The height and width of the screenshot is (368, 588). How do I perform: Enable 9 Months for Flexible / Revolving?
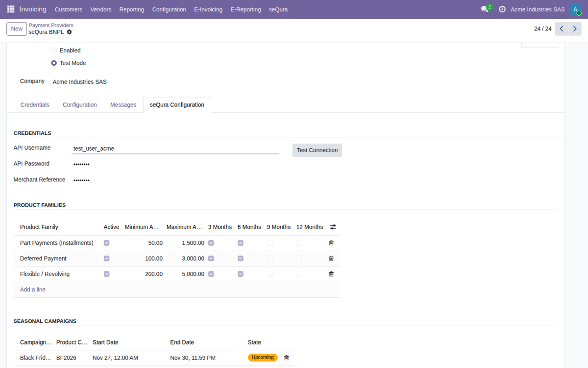click(x=270, y=274)
